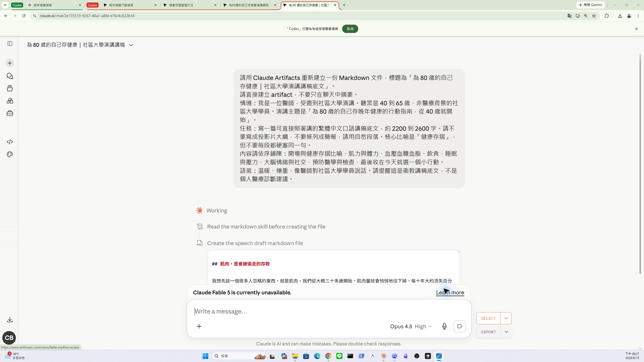The image size is (644, 362).
Task: Open the weather widget showing 28°C
Action: tap(15, 356)
